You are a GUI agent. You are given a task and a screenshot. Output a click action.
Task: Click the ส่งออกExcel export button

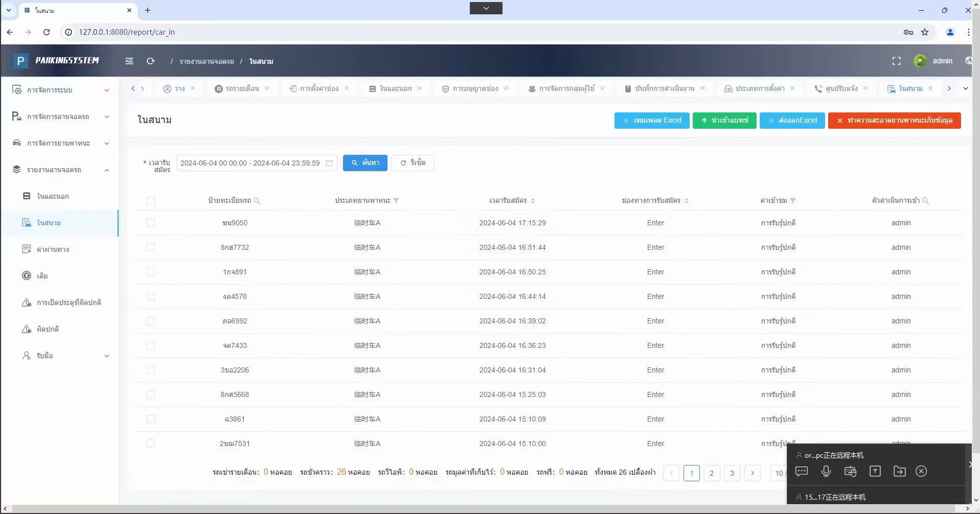click(792, 121)
